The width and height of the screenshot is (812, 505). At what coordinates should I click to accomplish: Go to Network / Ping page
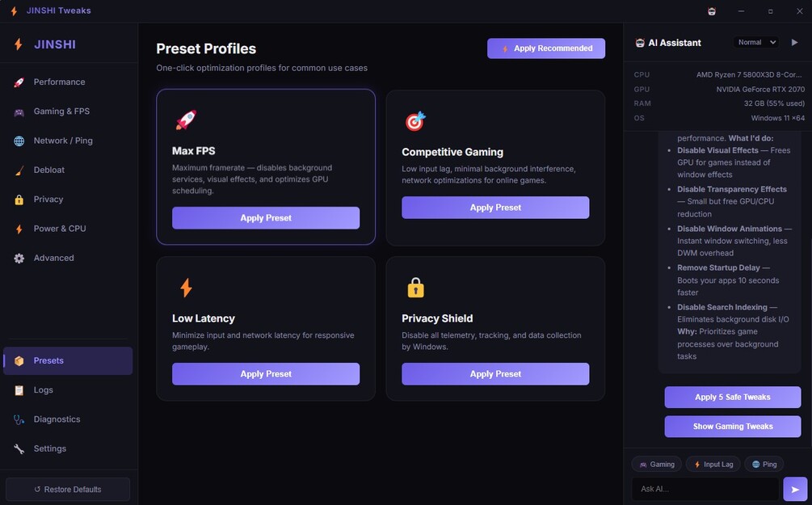pyautogui.click(x=63, y=141)
